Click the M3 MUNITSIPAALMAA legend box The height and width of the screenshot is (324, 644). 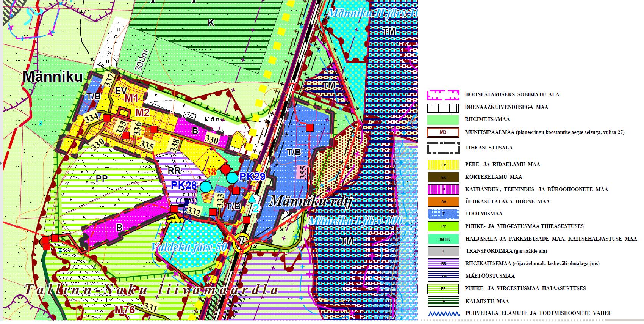point(443,132)
